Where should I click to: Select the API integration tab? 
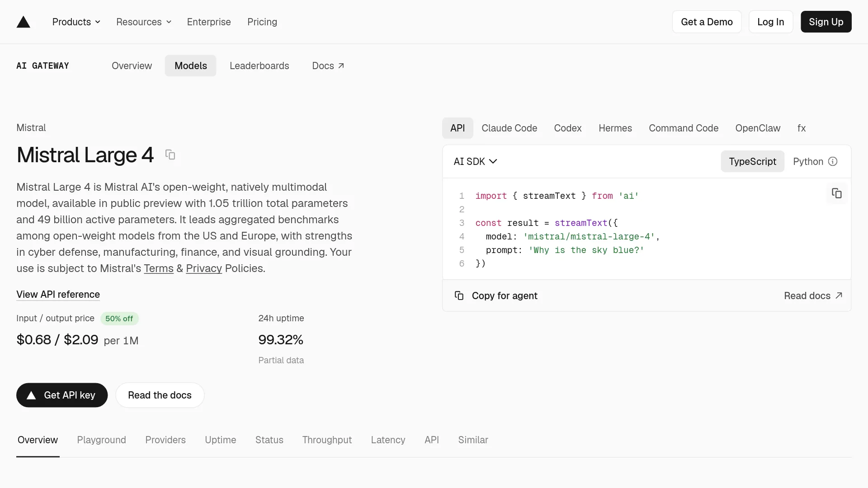pos(458,128)
